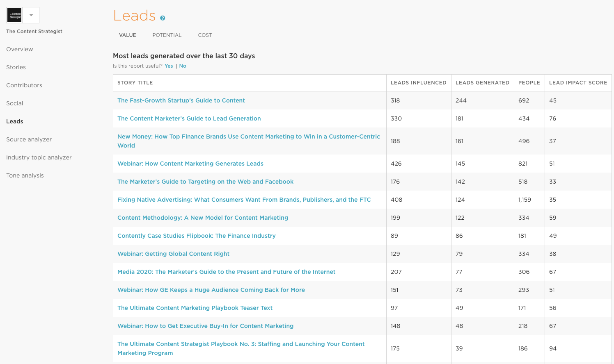Click The Content Strategist logo icon
This screenshot has width=614, height=364.
pyautogui.click(x=15, y=15)
